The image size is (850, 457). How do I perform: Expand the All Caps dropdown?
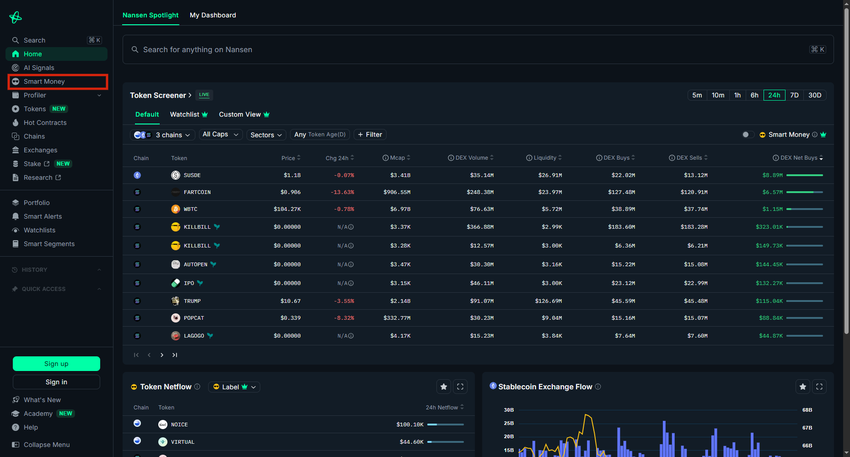pyautogui.click(x=220, y=134)
